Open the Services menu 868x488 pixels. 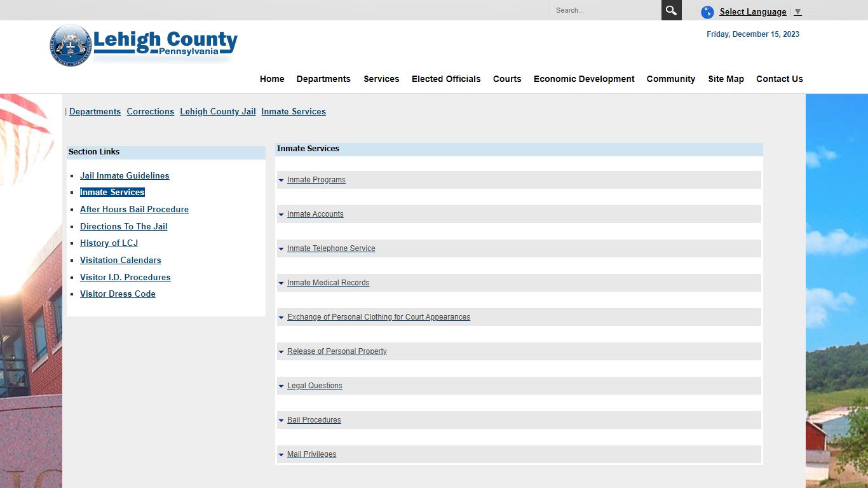pos(381,79)
